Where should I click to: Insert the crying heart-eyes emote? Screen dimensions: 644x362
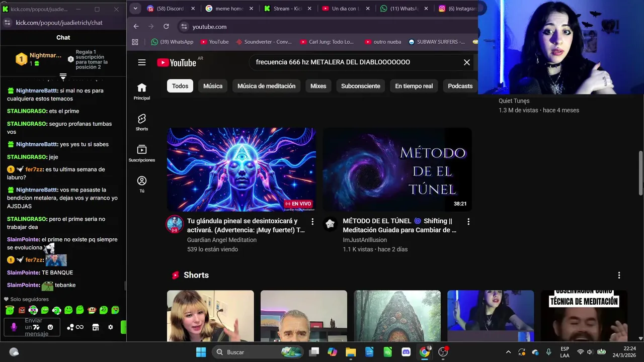[x=115, y=310]
